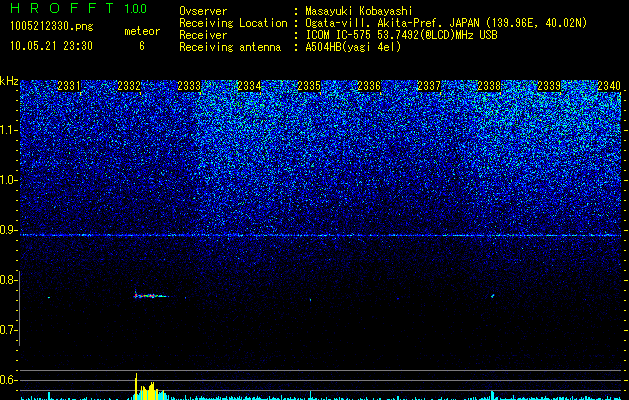This screenshot has height=400, width=629.
Task: Click the meteor count label
Action: 142,31
